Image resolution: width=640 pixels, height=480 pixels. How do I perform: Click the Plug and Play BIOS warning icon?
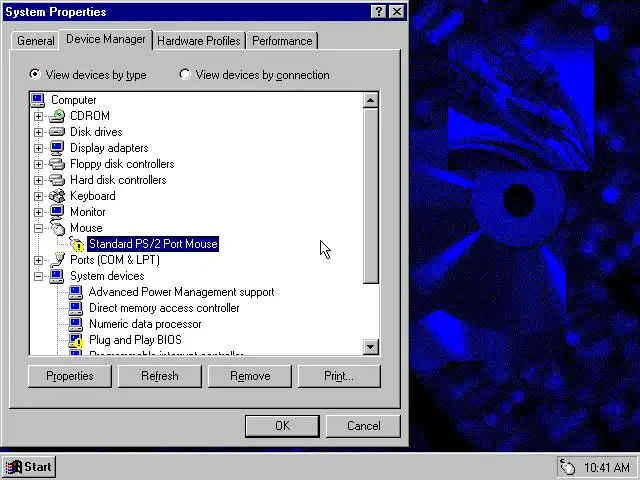[76, 340]
